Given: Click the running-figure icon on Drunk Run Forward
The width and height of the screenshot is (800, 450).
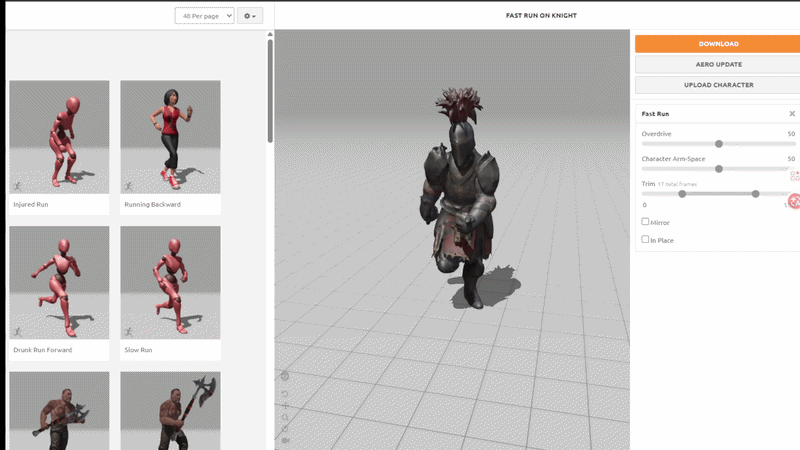Looking at the screenshot, I should 17,332.
